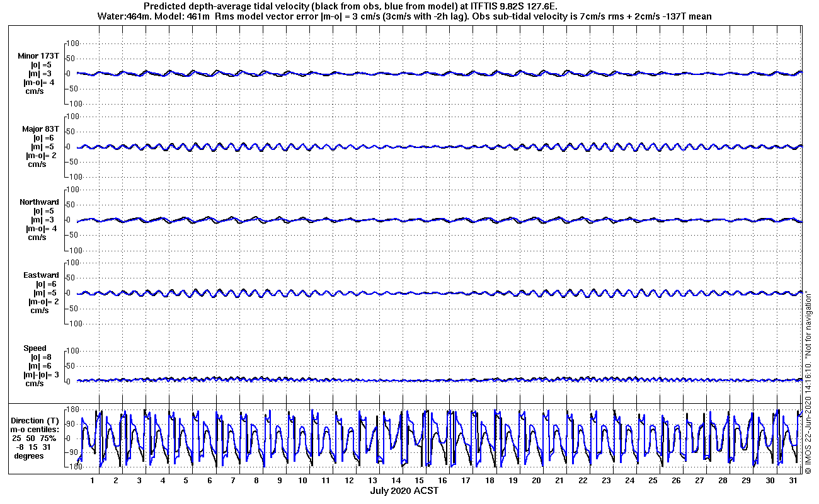Screen dimensions: 819x504
Task: Click day '28' on the date axis
Action: click(x=722, y=481)
